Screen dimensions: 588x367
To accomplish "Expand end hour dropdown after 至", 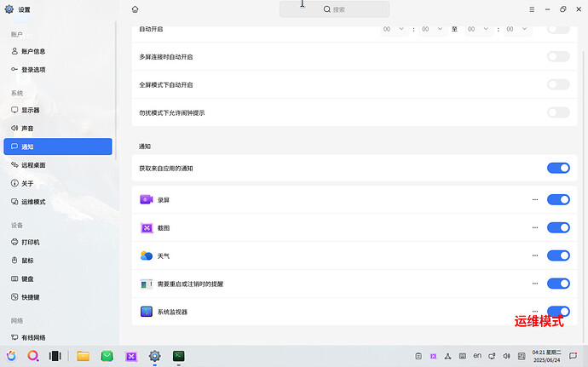I will [x=479, y=29].
